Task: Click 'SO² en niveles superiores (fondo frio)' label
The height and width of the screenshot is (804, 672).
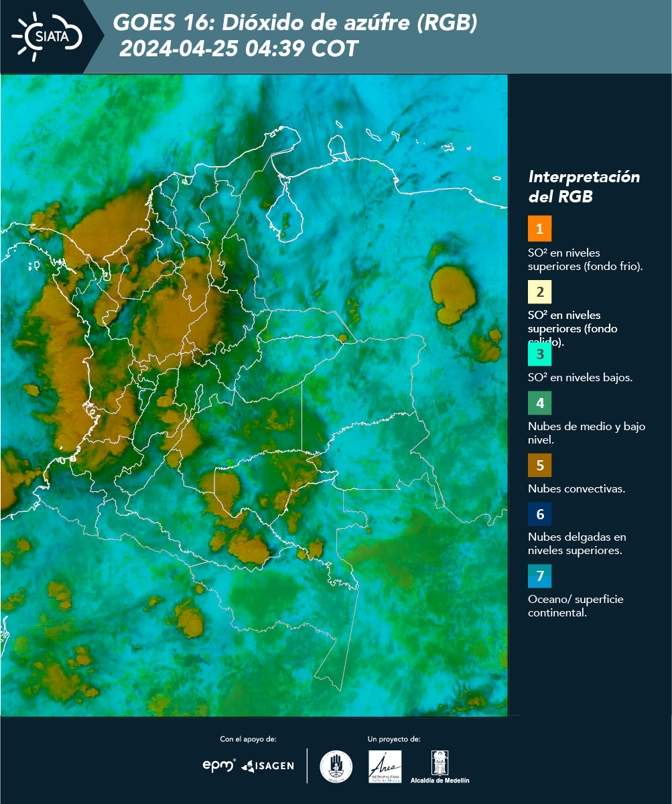Action: click(586, 259)
